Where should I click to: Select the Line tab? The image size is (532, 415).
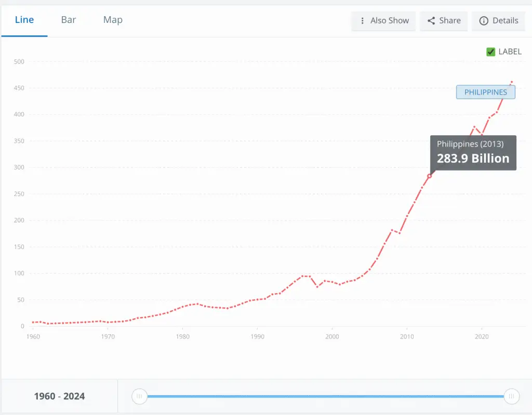point(24,20)
